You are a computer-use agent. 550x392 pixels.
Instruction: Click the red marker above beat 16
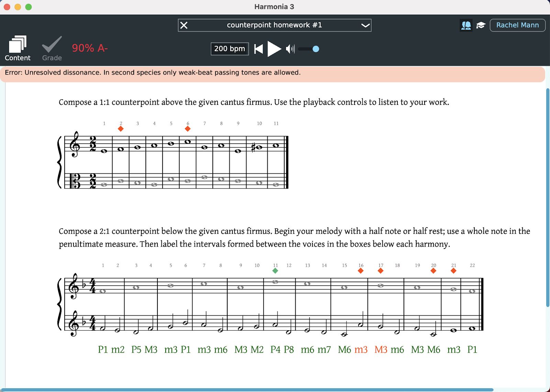coord(361,271)
